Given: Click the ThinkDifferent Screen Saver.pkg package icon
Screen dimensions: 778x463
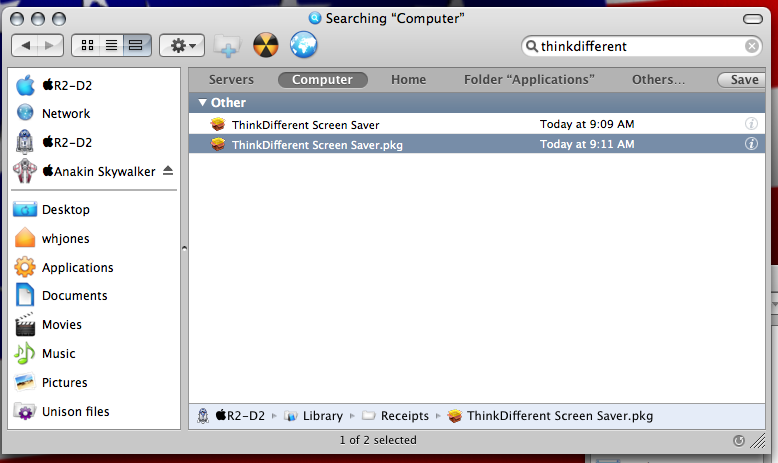Looking at the screenshot, I should (x=217, y=144).
